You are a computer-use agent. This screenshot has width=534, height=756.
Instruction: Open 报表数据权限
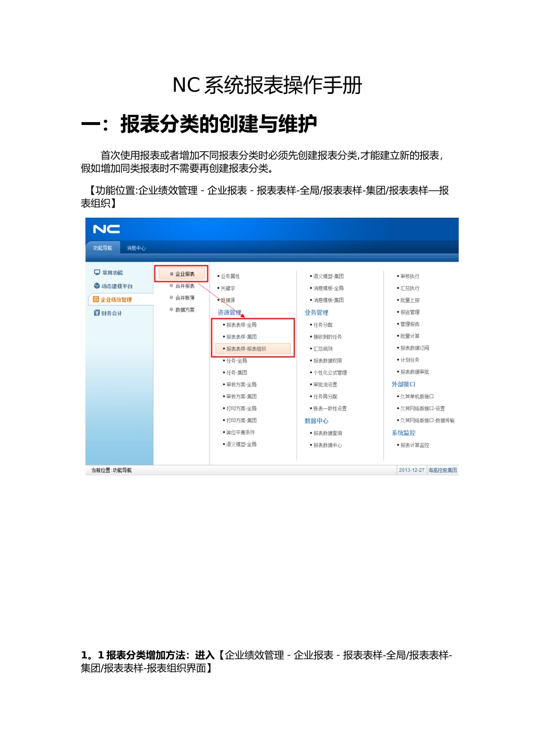328,361
